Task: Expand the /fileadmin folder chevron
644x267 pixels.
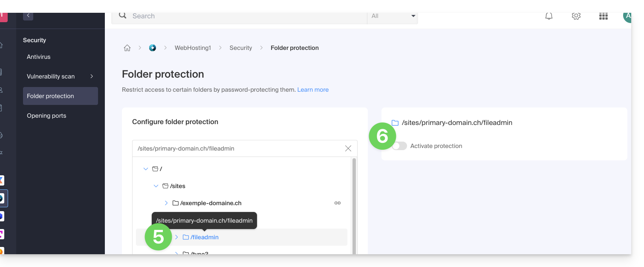Action: pyautogui.click(x=176, y=237)
